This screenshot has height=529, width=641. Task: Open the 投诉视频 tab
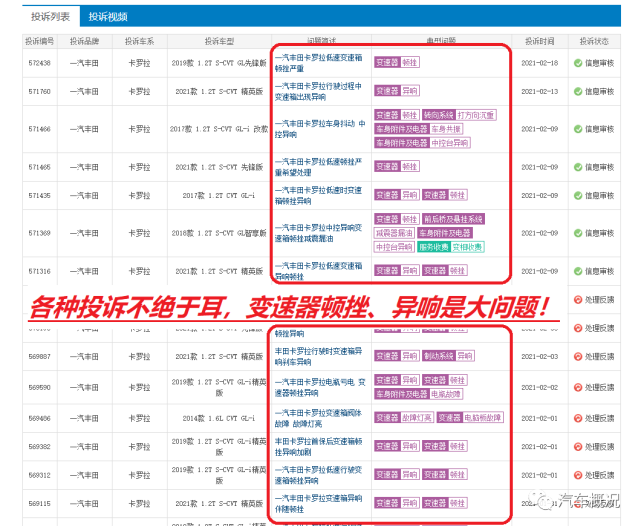108,17
